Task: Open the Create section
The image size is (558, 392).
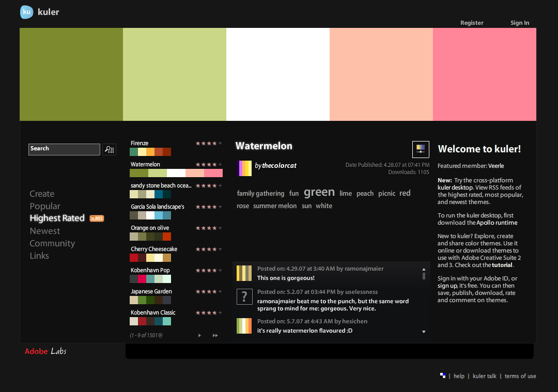Action: 42,194
